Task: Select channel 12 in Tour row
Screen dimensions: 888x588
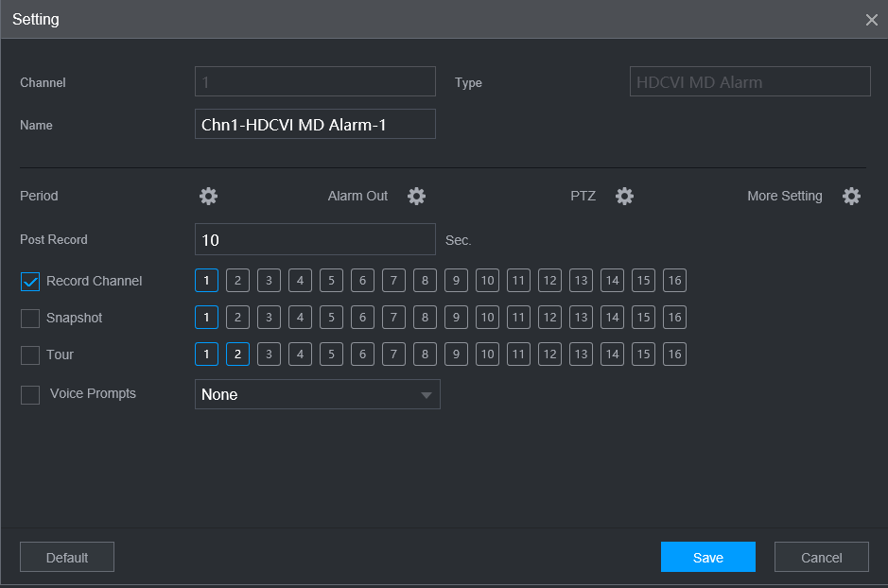Action: tap(549, 355)
